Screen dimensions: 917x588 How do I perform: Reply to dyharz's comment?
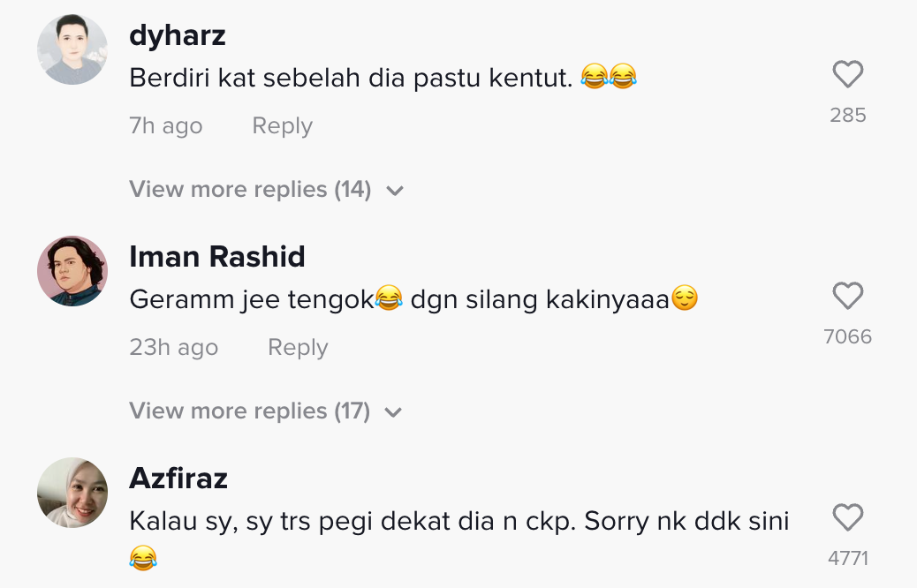282,126
